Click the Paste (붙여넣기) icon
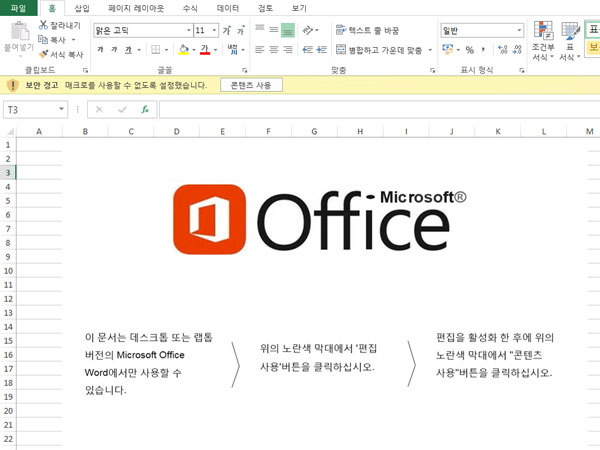This screenshot has height=450, width=600. pyautogui.click(x=20, y=31)
